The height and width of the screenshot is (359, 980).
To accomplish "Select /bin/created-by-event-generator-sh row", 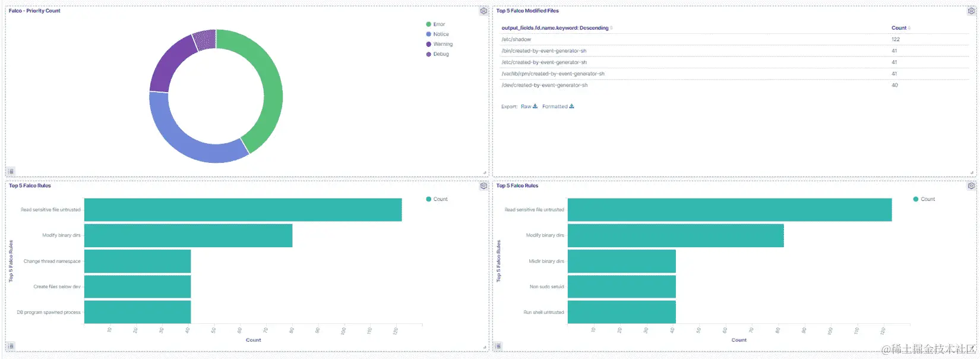I will pos(735,51).
